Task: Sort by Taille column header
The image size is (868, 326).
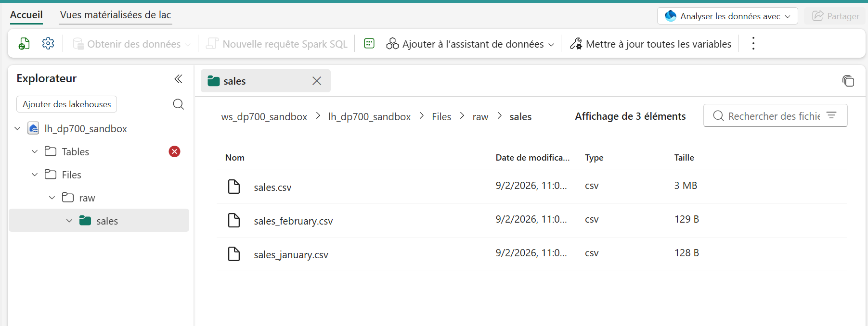Action: (x=684, y=158)
